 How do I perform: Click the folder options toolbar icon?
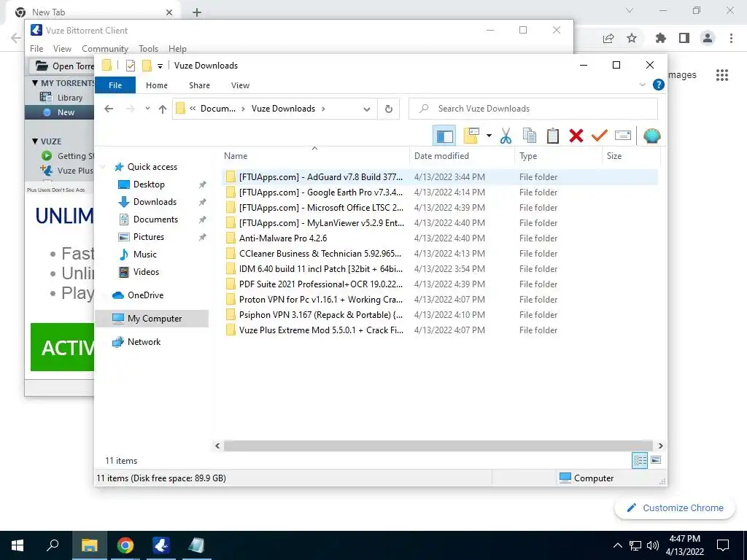(471, 136)
